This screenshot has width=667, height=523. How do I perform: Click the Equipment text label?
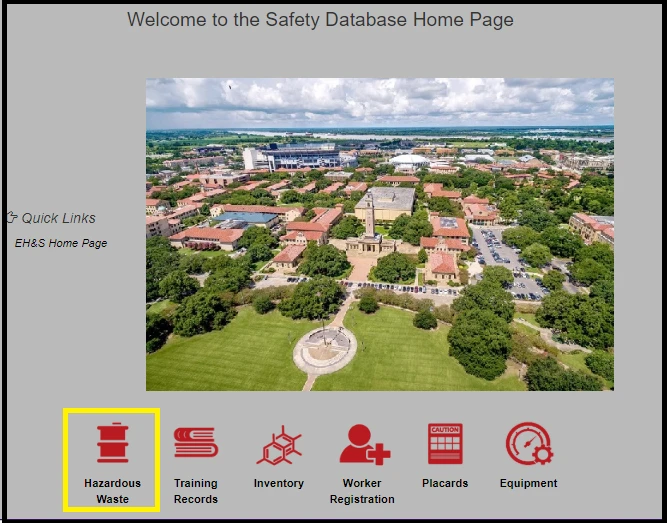tap(528, 483)
